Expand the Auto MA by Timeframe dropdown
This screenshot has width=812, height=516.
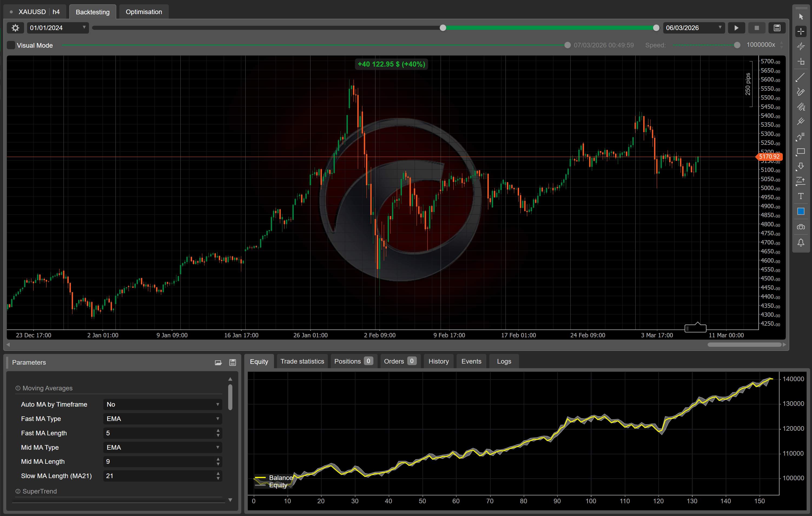[162, 404]
